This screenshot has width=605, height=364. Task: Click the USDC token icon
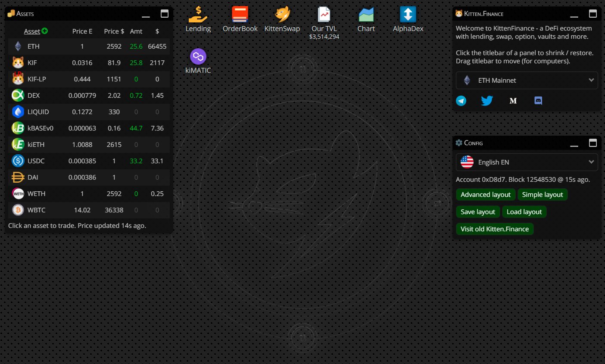click(18, 161)
